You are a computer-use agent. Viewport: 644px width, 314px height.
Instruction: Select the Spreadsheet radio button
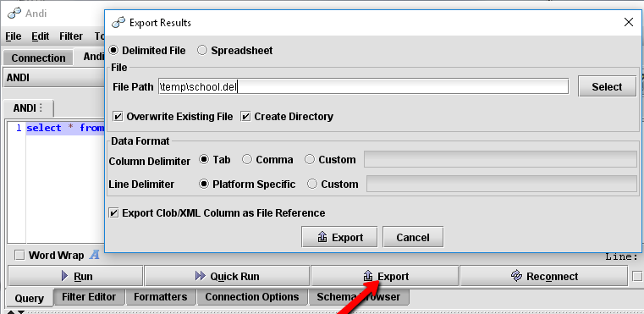[202, 51]
